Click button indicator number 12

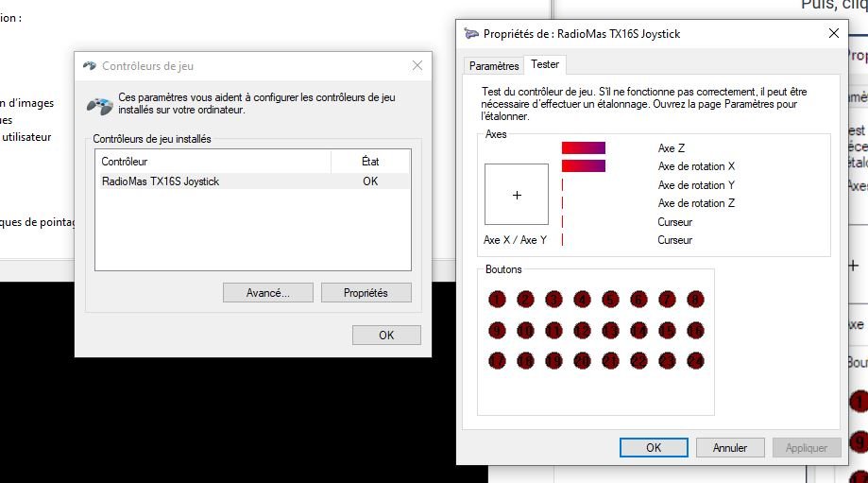click(x=582, y=330)
